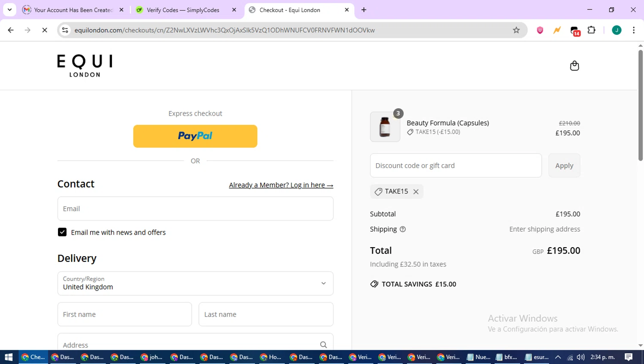Switch to Your Account Has Been Created tab
Viewport: 644px width, 364px height.
pyautogui.click(x=73, y=10)
